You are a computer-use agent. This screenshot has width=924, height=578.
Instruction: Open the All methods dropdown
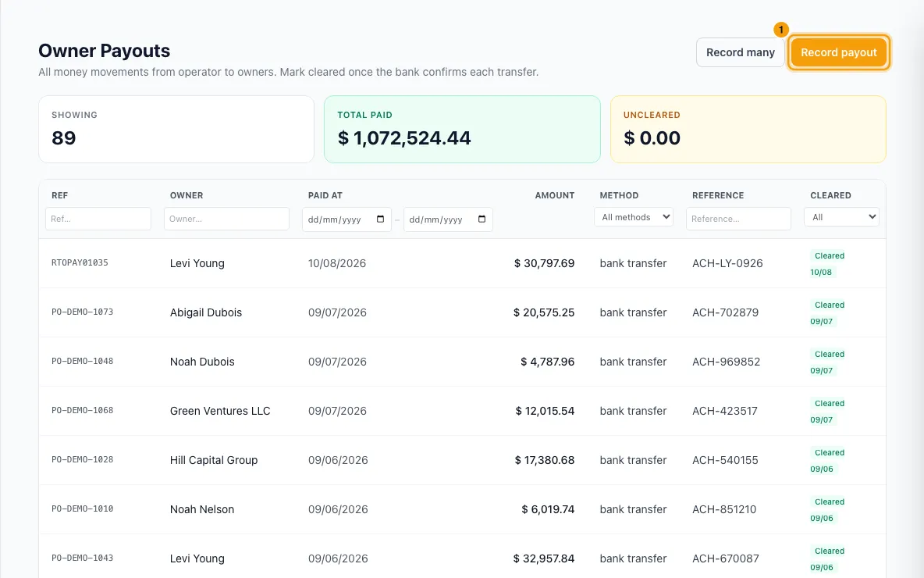point(634,217)
